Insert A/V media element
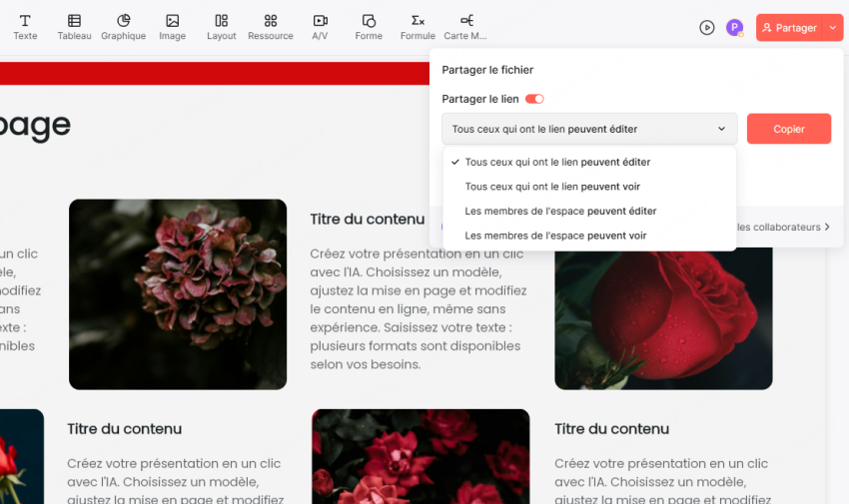Image resolution: width=849 pixels, height=504 pixels. pyautogui.click(x=320, y=21)
